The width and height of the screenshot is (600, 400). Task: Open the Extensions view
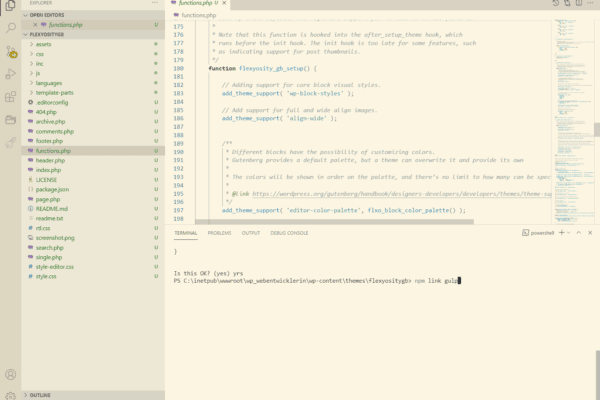pyautogui.click(x=11, y=96)
